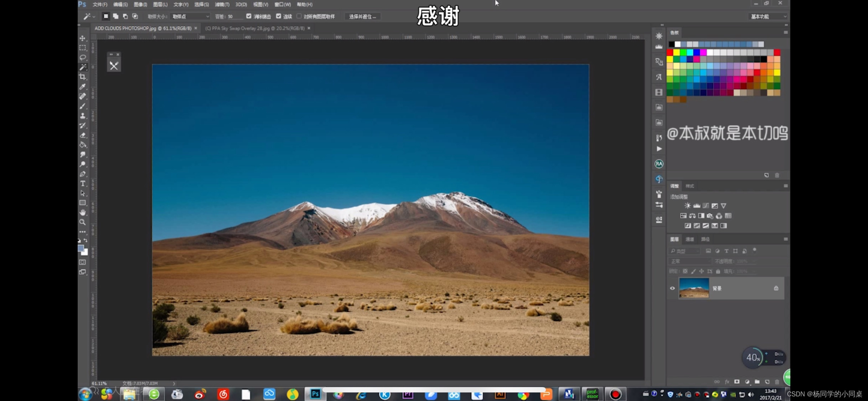Pick the red swatch in Swatches panel
This screenshot has height=401, width=868.
[670, 53]
